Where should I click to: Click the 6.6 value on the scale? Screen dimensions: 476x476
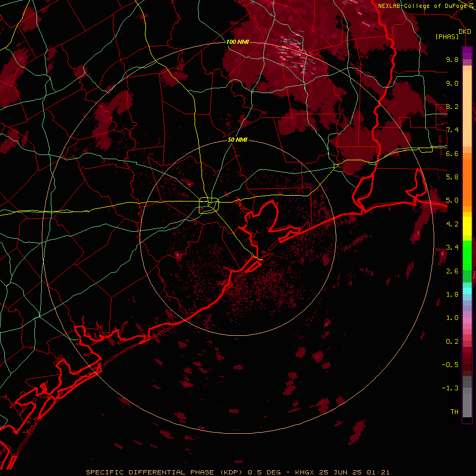click(452, 153)
